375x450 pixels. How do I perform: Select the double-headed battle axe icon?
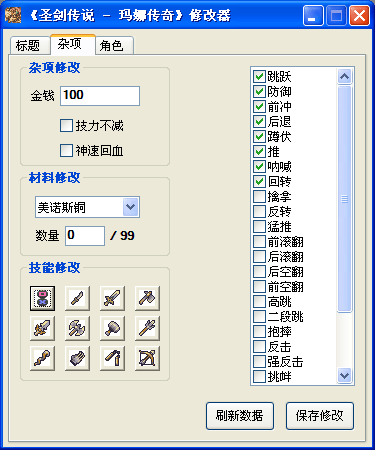pyautogui.click(x=77, y=328)
